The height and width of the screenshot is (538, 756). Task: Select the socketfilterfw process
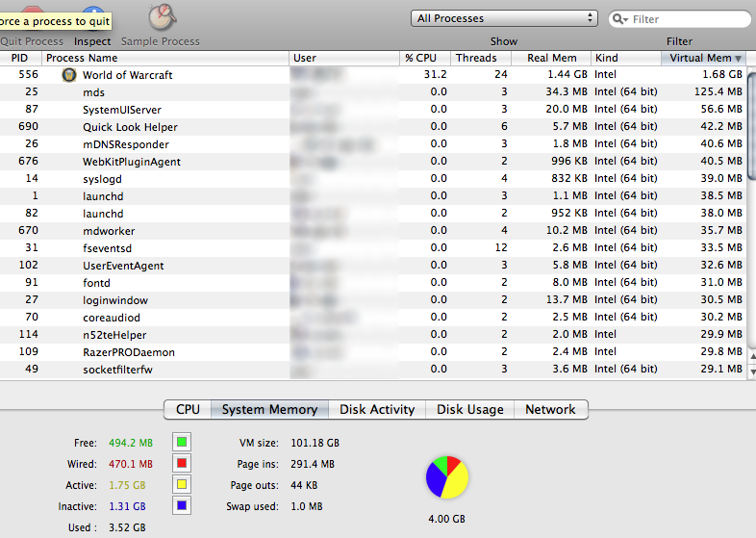pos(373,370)
